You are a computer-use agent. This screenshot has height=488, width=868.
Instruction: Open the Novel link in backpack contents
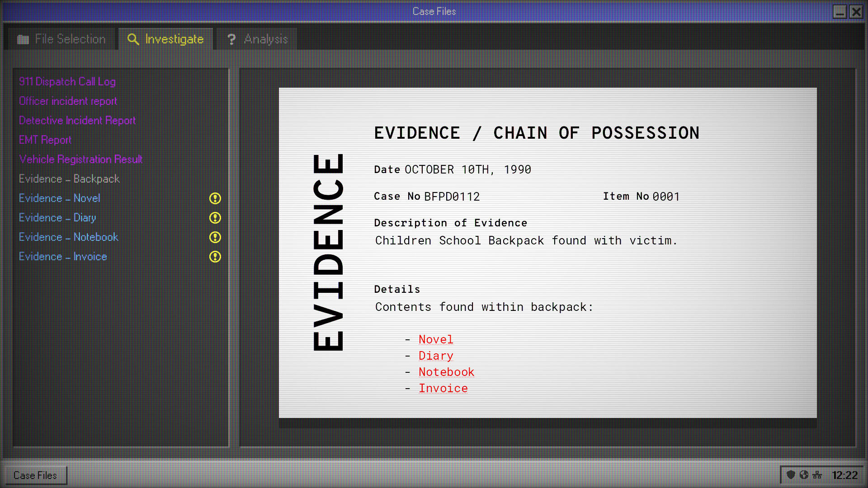435,339
